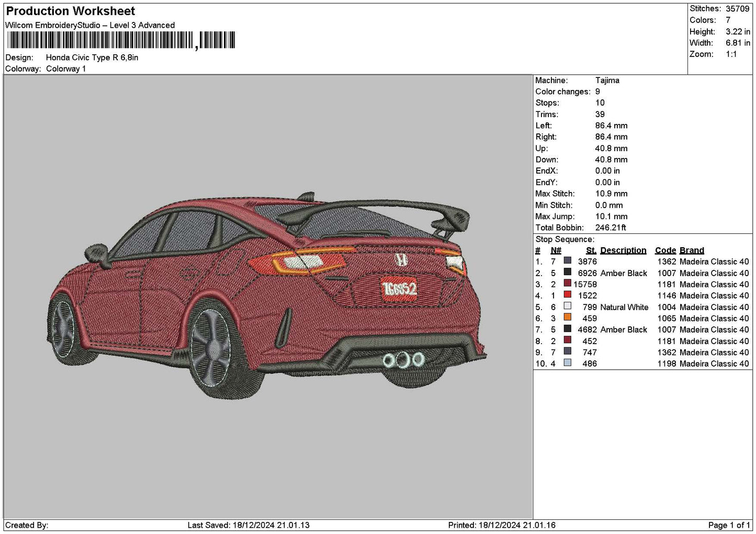Click the Up value 40.8 mm
The width and height of the screenshot is (756, 534).
coord(612,149)
